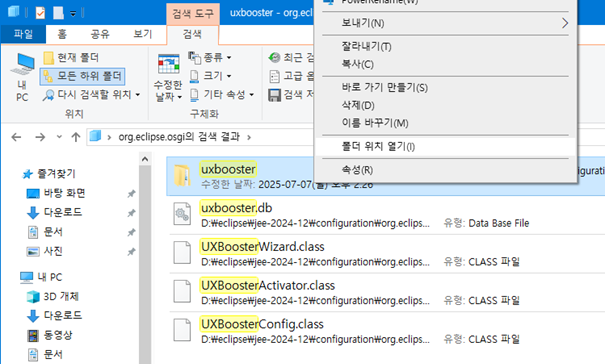This screenshot has height=364, width=605.
Task: Choose Rename from the context menu
Action: (445, 123)
